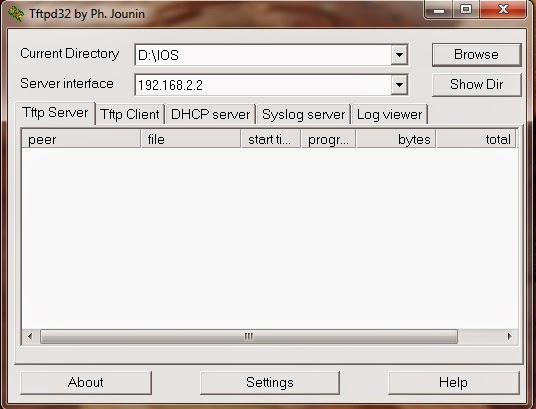Screen dimensions: 536x409
Task: Open the DHCP server tab
Action: [x=211, y=114]
